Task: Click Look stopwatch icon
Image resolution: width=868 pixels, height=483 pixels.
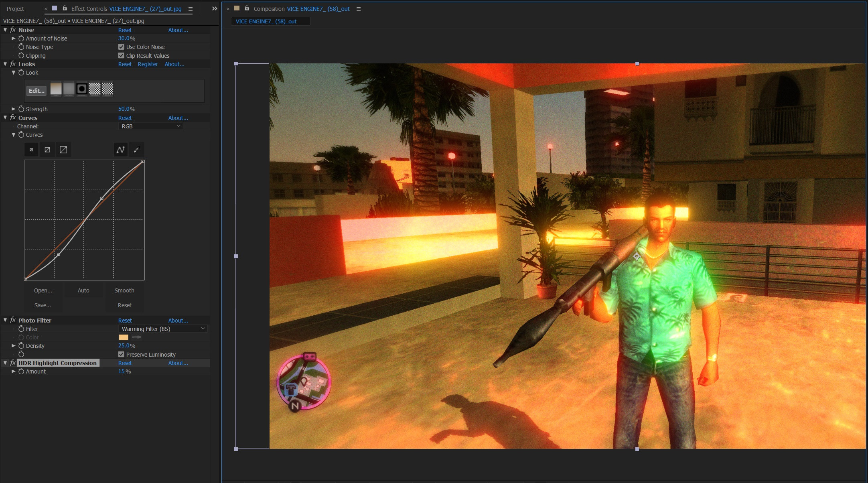Action: tap(21, 73)
